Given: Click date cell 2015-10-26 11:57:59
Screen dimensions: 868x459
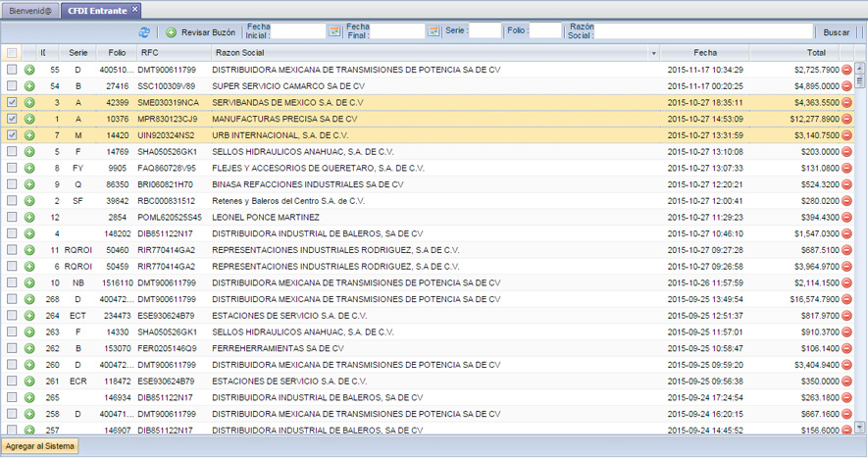Looking at the screenshot, I should [705, 282].
